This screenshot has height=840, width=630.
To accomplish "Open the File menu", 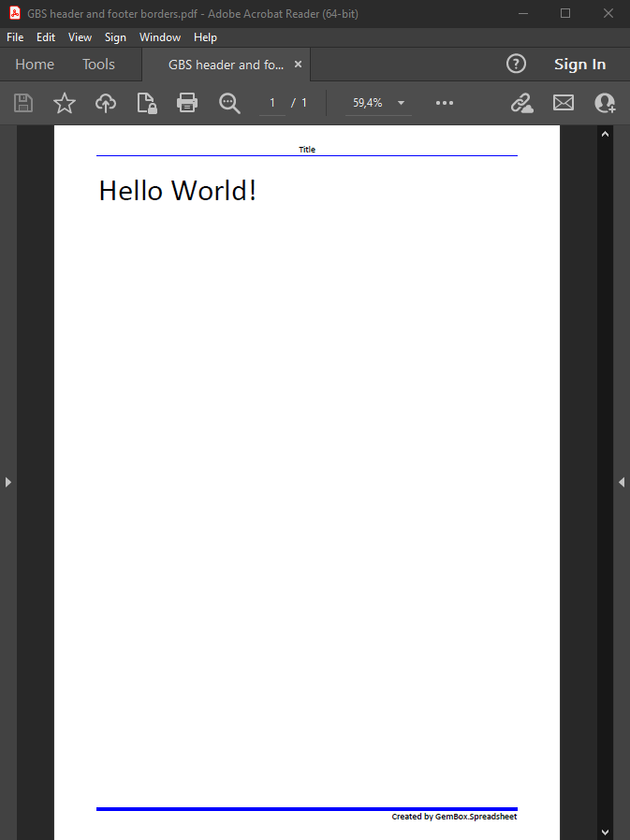I will pyautogui.click(x=15, y=37).
